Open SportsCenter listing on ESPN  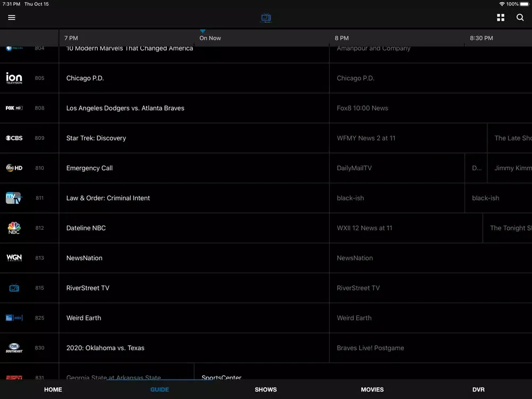363,371
